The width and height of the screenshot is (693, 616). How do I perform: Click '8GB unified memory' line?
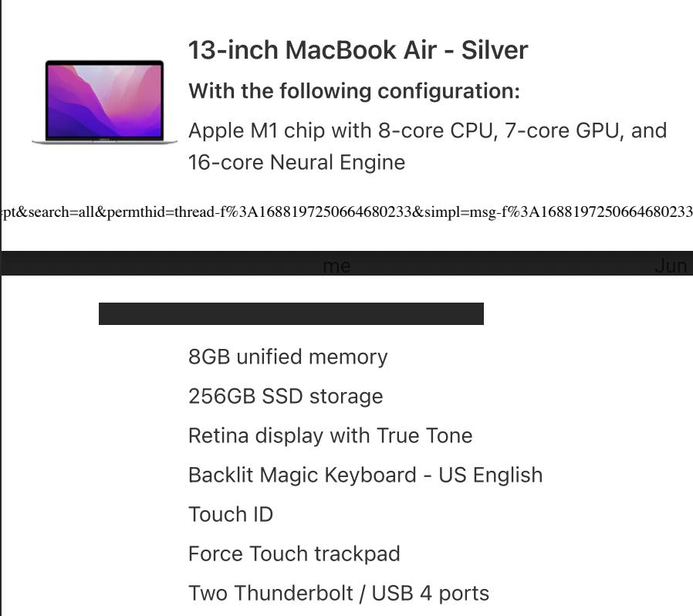[x=288, y=357]
